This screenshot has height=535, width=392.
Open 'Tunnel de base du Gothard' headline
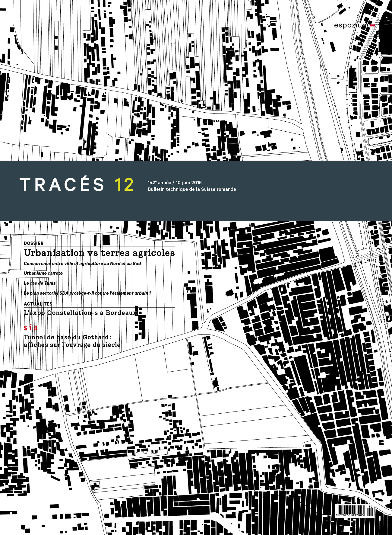68,337
